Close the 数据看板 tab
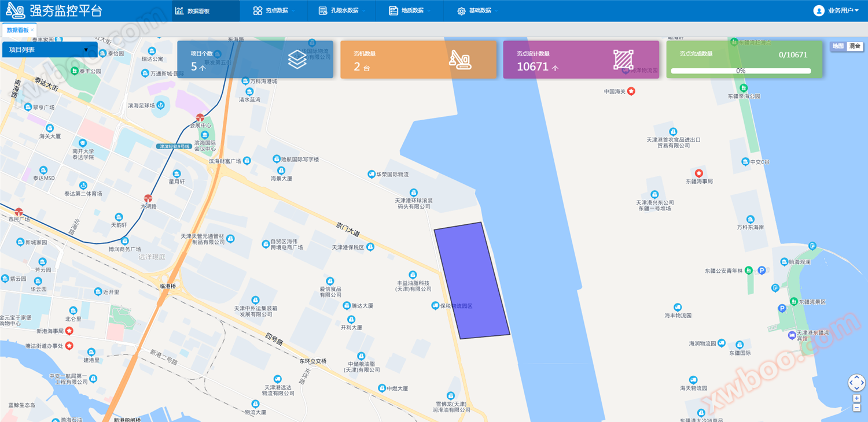The image size is (868, 422). pyautogui.click(x=32, y=30)
